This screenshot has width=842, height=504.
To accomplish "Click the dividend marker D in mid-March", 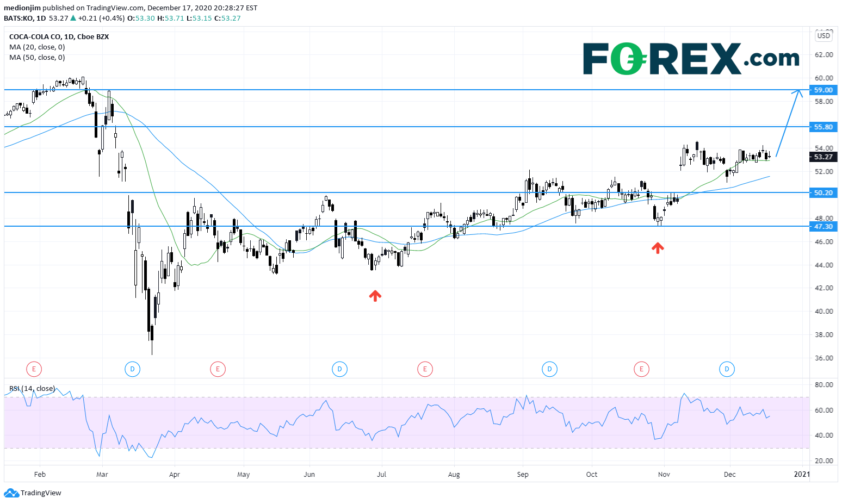I will coord(132,370).
